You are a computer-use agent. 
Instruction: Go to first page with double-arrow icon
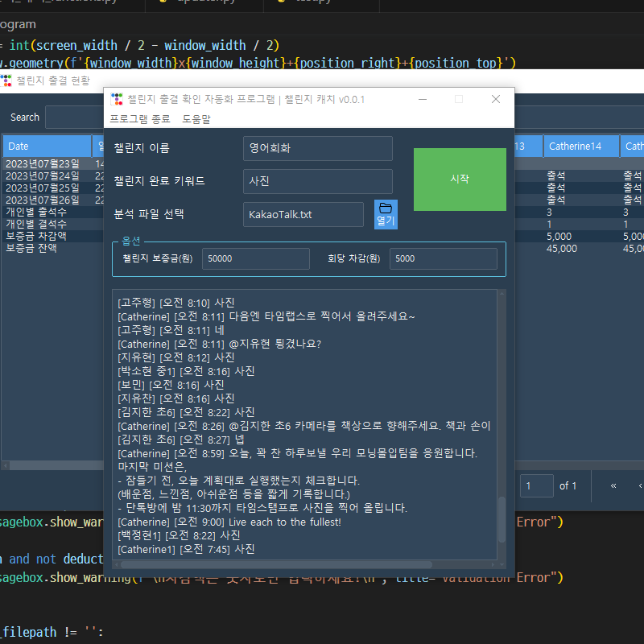click(x=613, y=485)
